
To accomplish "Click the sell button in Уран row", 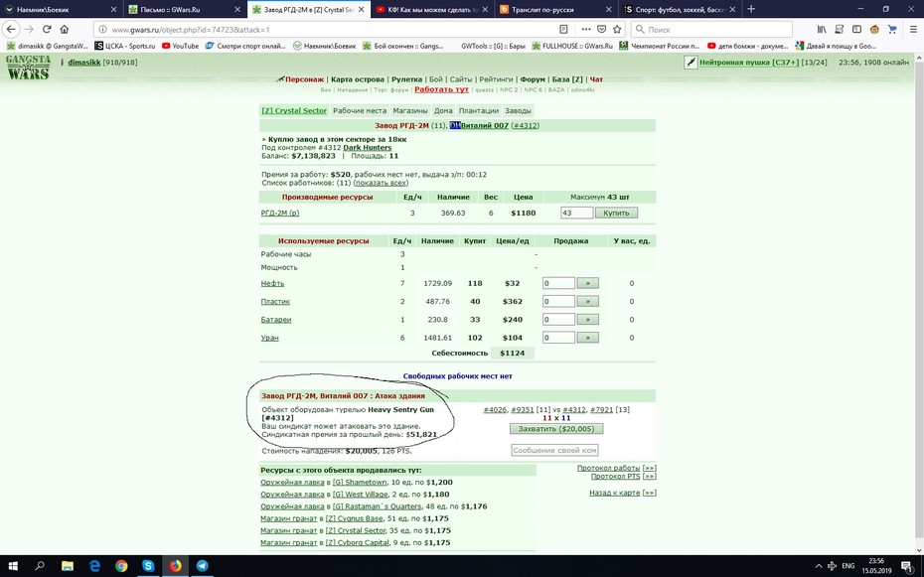I will click(x=587, y=338).
